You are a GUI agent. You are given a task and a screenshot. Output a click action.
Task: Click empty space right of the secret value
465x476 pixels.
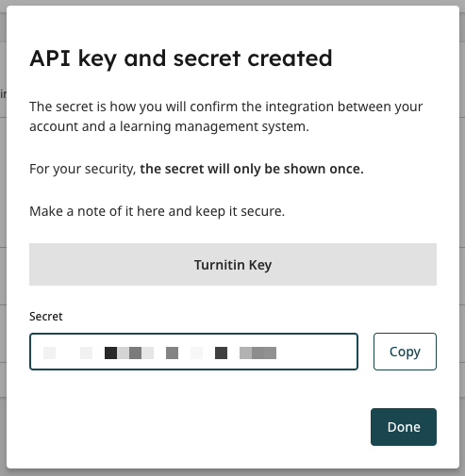[316, 352]
